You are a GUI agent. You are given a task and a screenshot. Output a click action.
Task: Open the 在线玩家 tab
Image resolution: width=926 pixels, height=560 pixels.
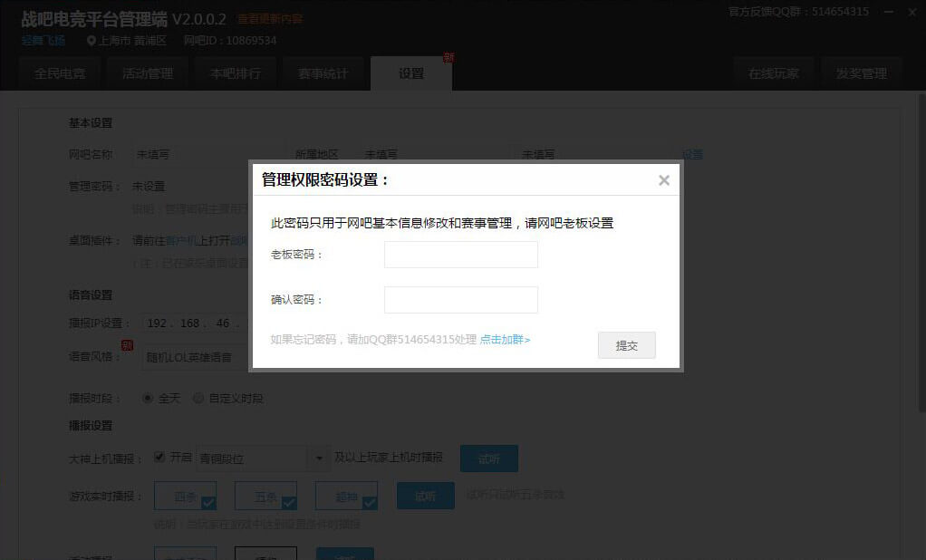(x=773, y=73)
